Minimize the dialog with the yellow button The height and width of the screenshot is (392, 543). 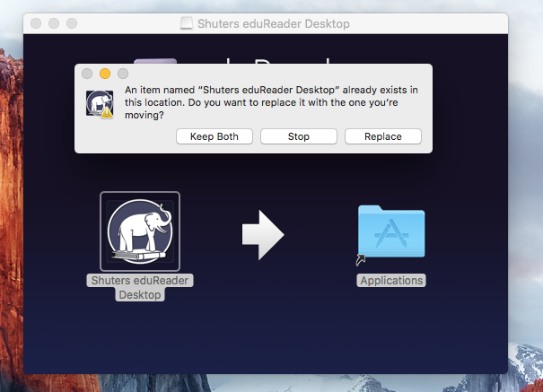[105, 74]
